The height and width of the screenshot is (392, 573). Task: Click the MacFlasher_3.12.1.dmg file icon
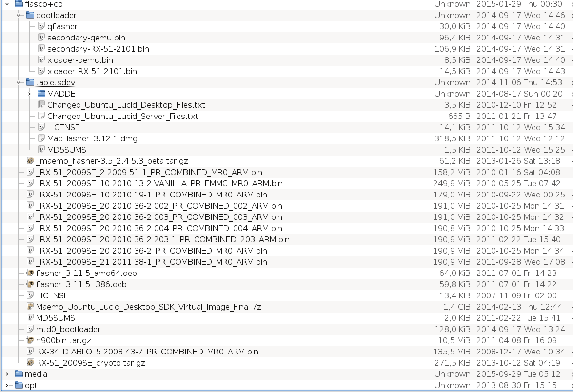41,138
